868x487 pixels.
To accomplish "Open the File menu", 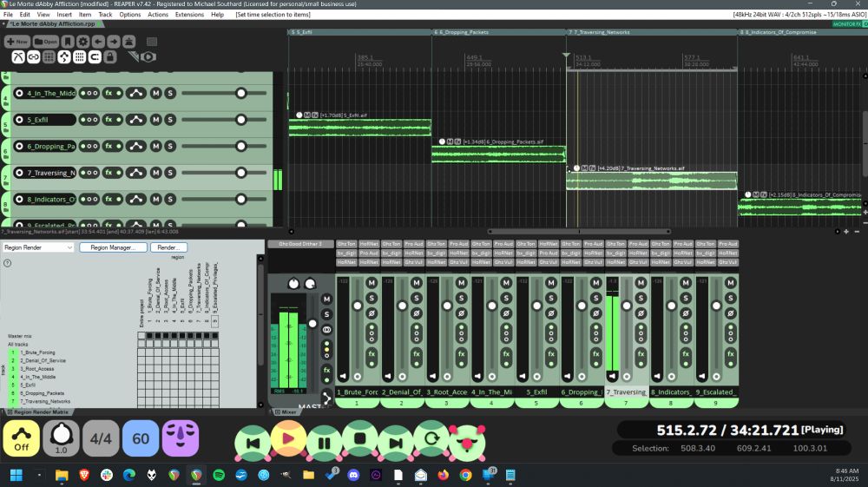I will pyautogui.click(x=9, y=15).
